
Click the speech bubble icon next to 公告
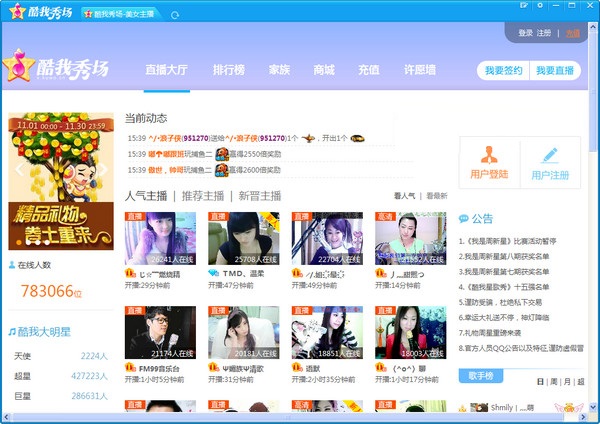pyautogui.click(x=463, y=219)
